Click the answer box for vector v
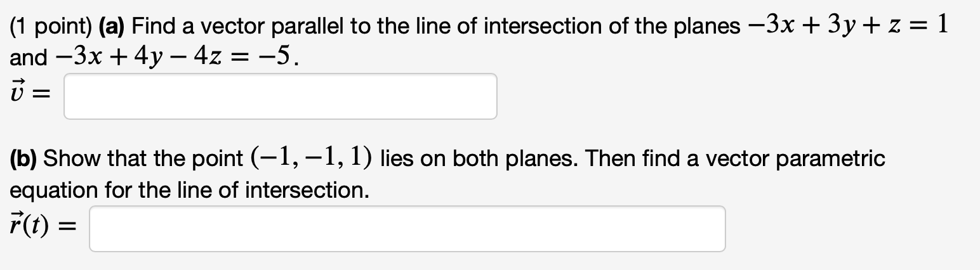Screen dimensions: 980x270 click(280, 96)
